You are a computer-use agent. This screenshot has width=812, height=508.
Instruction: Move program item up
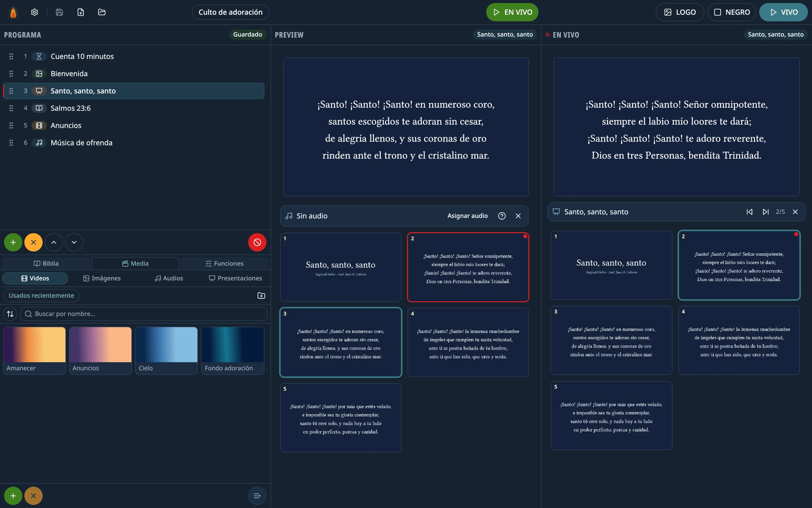pos(54,242)
